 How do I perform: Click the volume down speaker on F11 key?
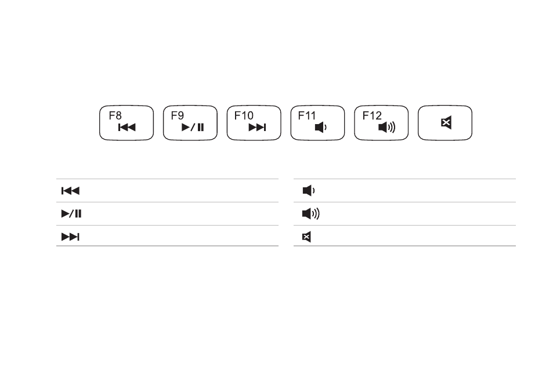[320, 127]
